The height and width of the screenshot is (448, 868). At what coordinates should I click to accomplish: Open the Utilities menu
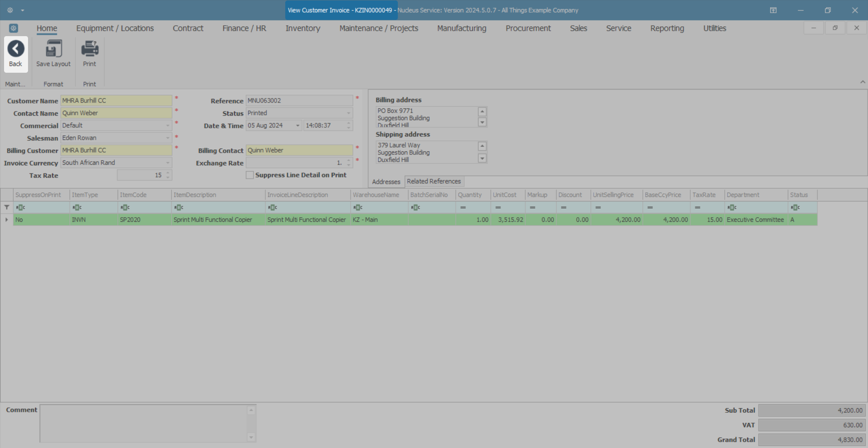pos(715,28)
